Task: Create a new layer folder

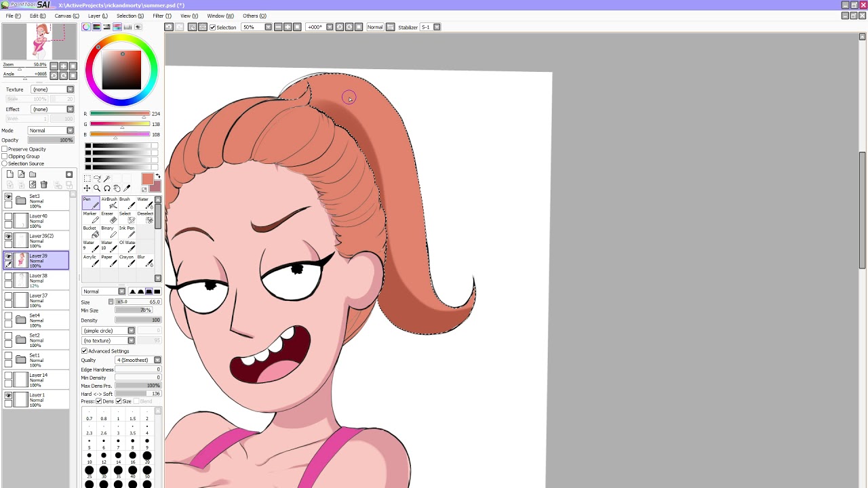Action: coord(33,175)
